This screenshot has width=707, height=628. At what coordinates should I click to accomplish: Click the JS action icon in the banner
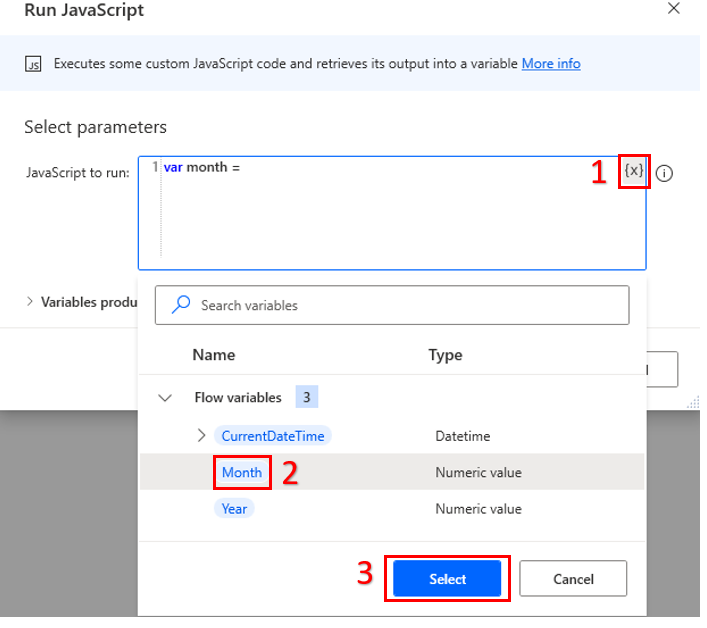coord(33,64)
